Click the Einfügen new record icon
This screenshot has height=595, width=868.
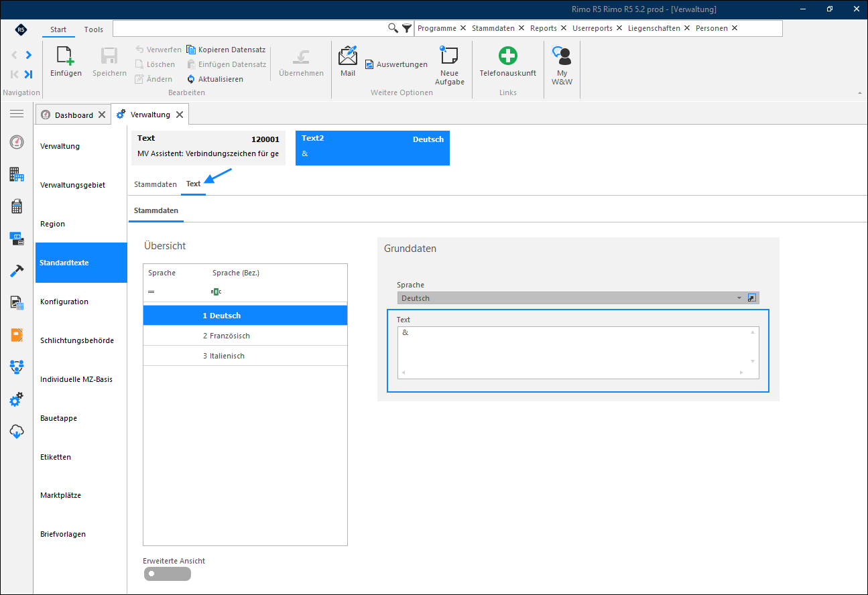[x=65, y=56]
